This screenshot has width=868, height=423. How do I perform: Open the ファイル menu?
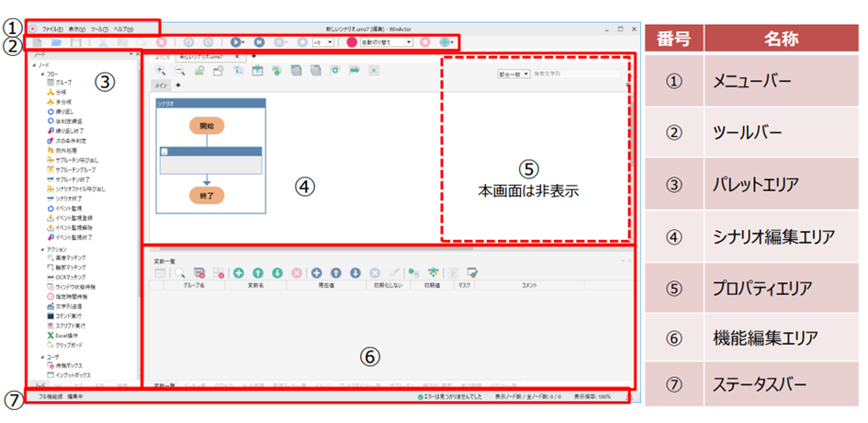click(x=53, y=29)
